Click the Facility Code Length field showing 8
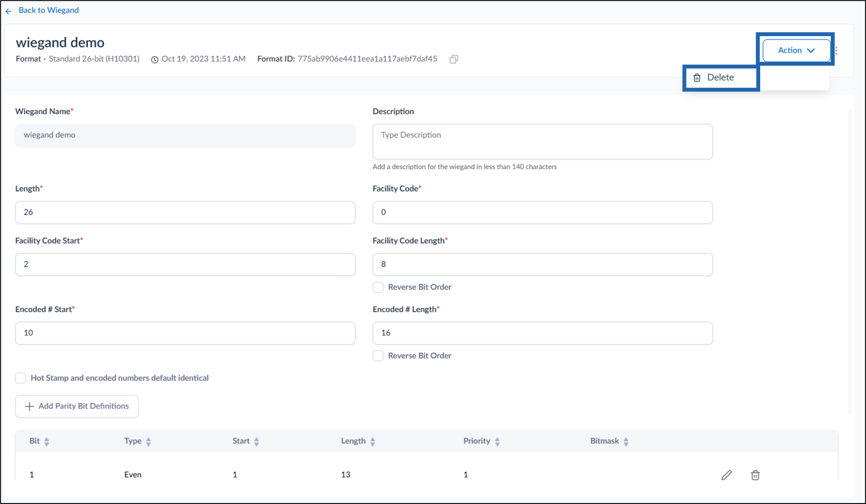Image resolution: width=866 pixels, height=504 pixels. tap(542, 264)
